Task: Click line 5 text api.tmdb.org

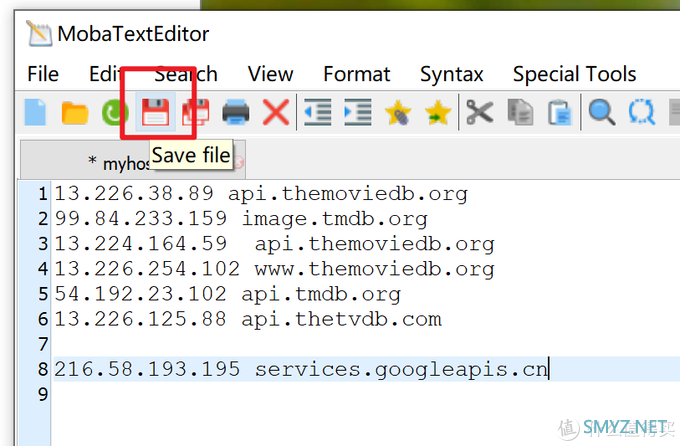Action: 321,294
